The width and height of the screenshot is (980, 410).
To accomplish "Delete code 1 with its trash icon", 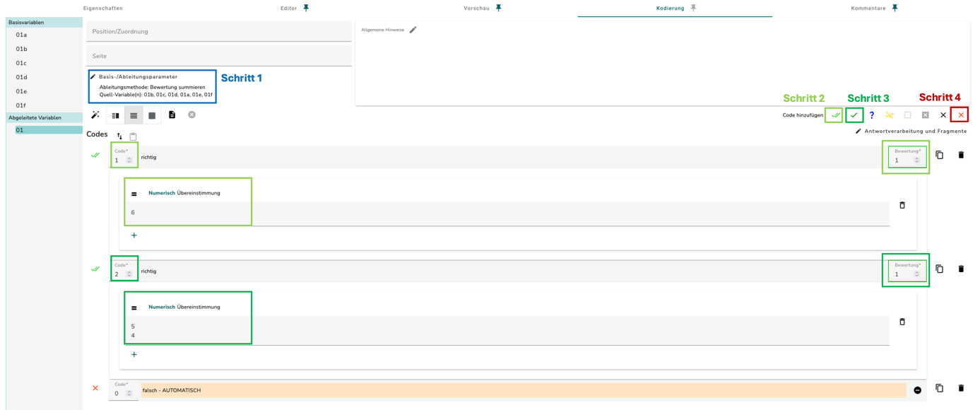I will [961, 155].
